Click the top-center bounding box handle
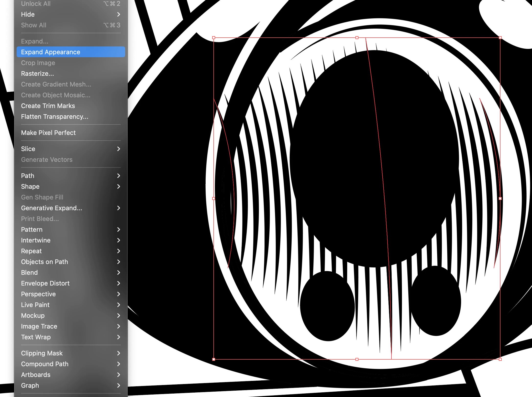 coord(357,38)
